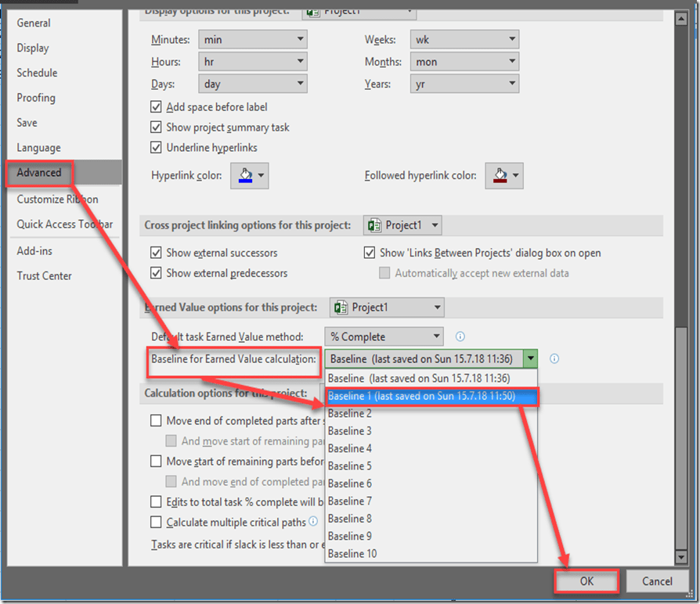
Task: Disable Show external successors checkbox
Action: 157,253
